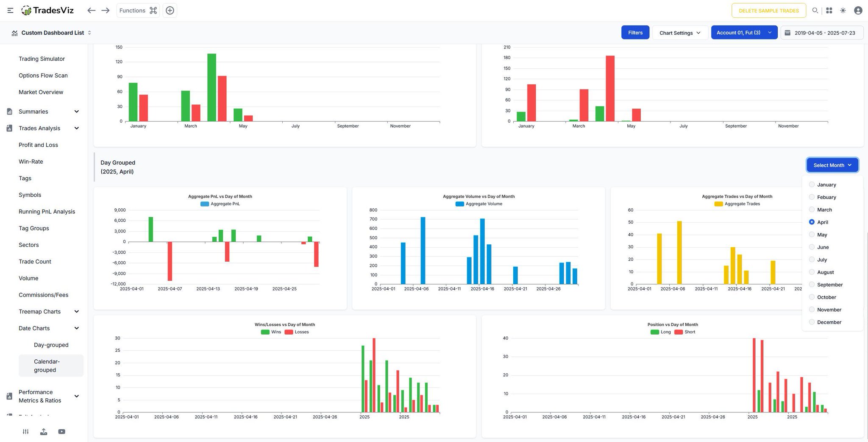Go forward with the right arrow icon
Viewport: 868px width, 442px height.
(106, 11)
